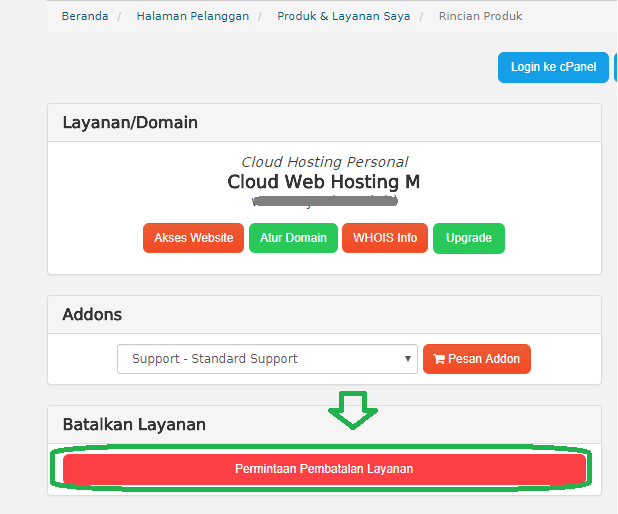
Task: Click the red Permintaan Pembatalan Layanan button
Action: (x=324, y=469)
